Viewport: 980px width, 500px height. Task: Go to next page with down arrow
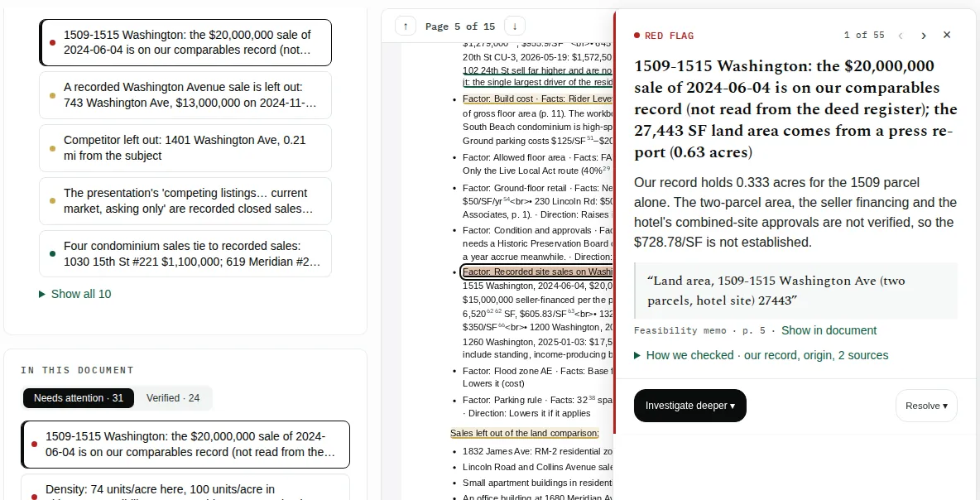[514, 26]
